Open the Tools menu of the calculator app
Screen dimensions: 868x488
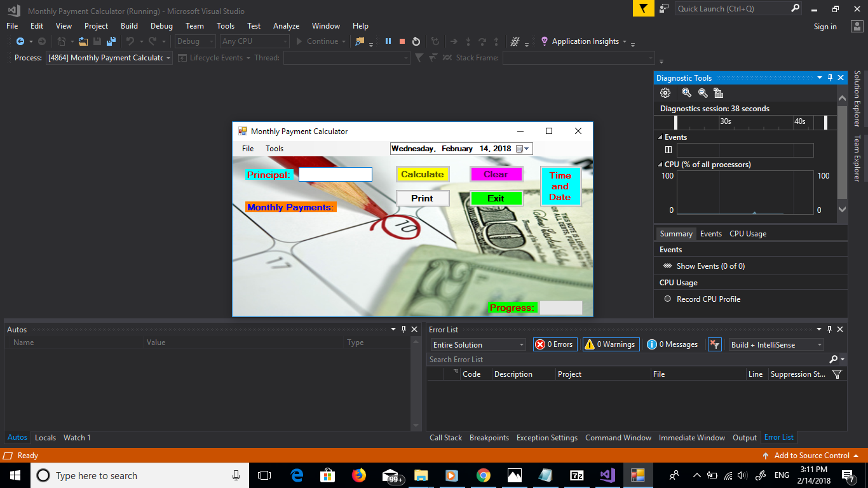tap(275, 148)
